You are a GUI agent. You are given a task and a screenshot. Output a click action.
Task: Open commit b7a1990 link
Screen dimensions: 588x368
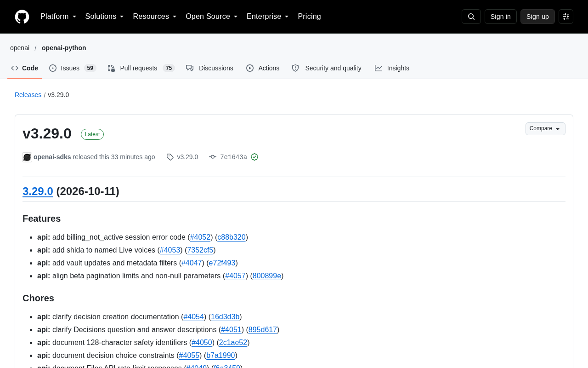pyautogui.click(x=221, y=356)
